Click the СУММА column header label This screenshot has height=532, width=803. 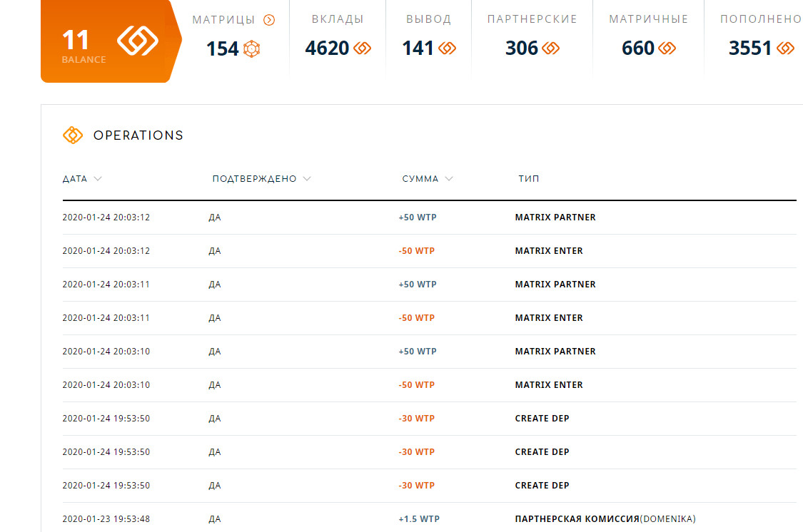(x=420, y=178)
